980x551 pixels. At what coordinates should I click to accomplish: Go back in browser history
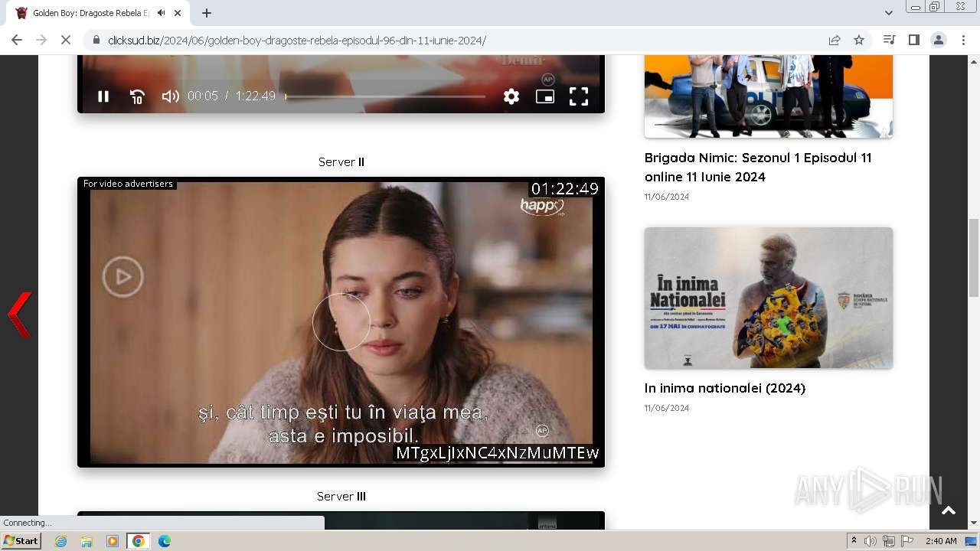coord(17,40)
